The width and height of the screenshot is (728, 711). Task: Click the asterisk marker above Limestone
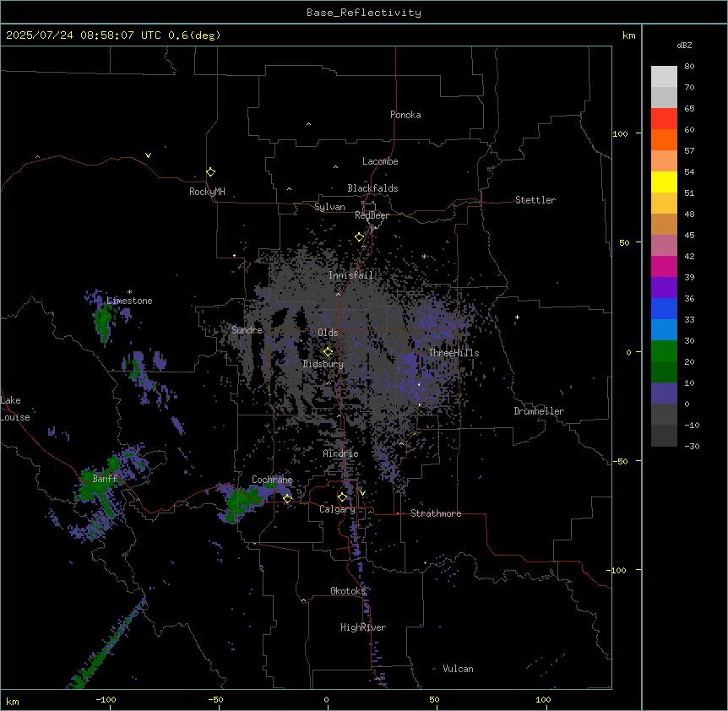129,292
